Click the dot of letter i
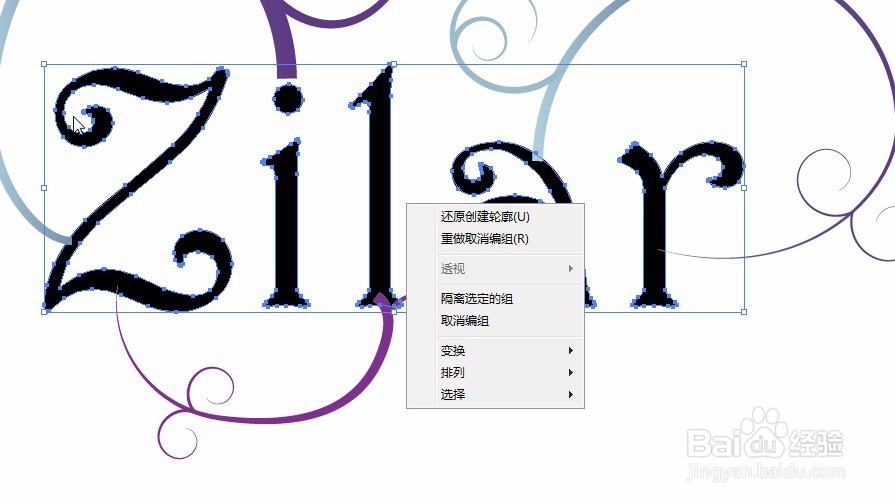895x502 pixels. tap(288, 99)
